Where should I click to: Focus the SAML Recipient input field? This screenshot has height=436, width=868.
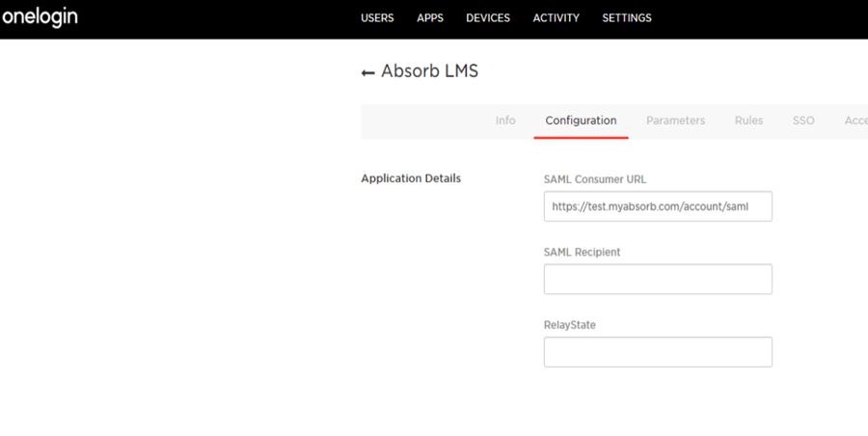click(x=658, y=279)
